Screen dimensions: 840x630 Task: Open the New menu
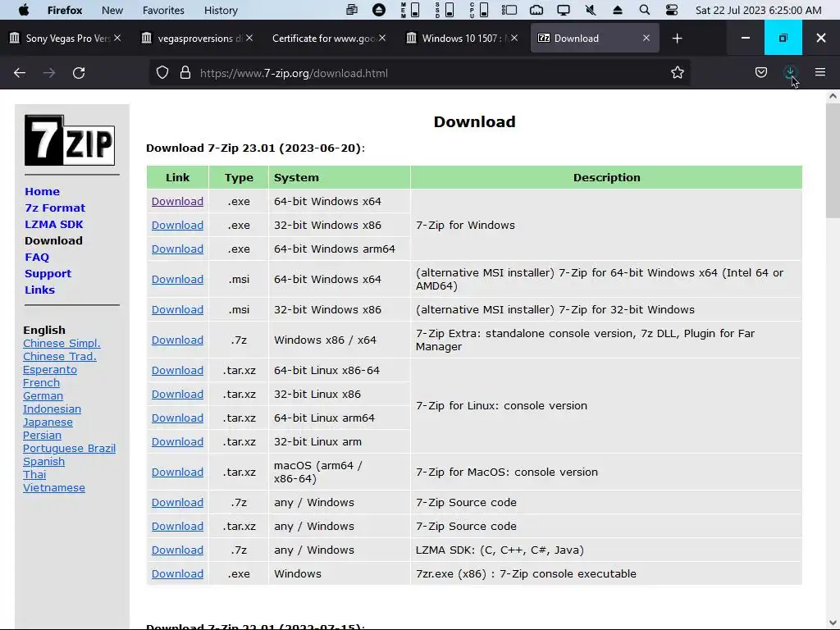(x=112, y=10)
